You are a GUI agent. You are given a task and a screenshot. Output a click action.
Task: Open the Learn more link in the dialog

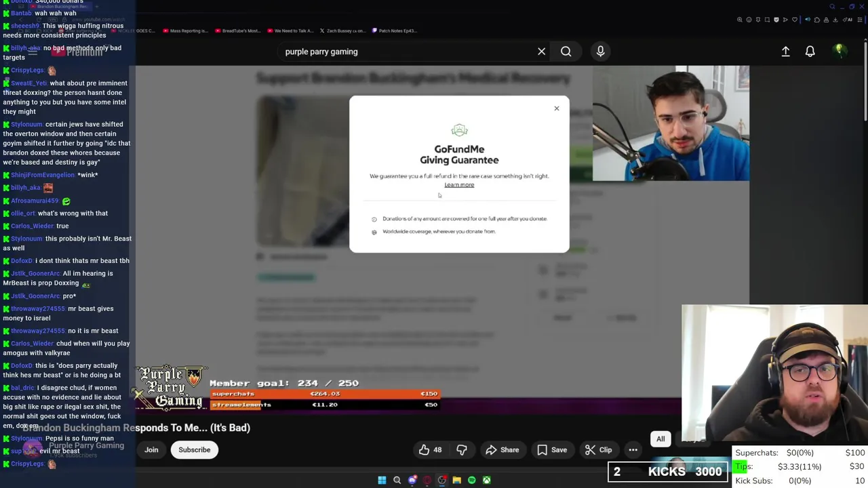pyautogui.click(x=459, y=185)
